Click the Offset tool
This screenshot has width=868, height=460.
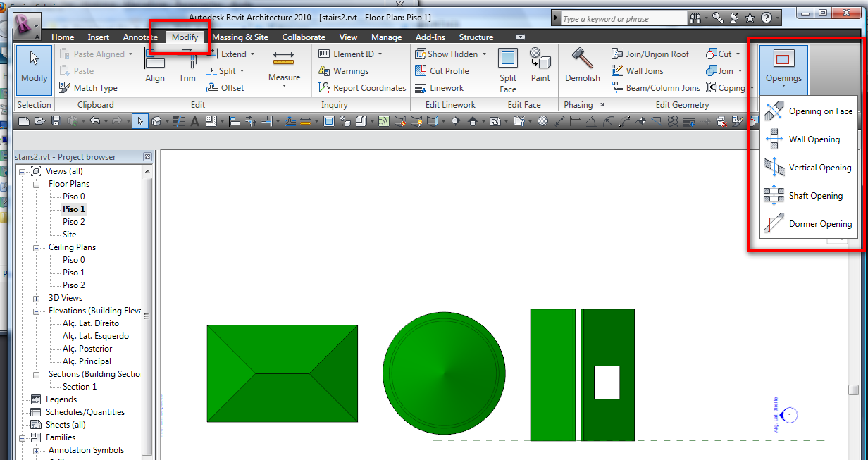pos(225,88)
